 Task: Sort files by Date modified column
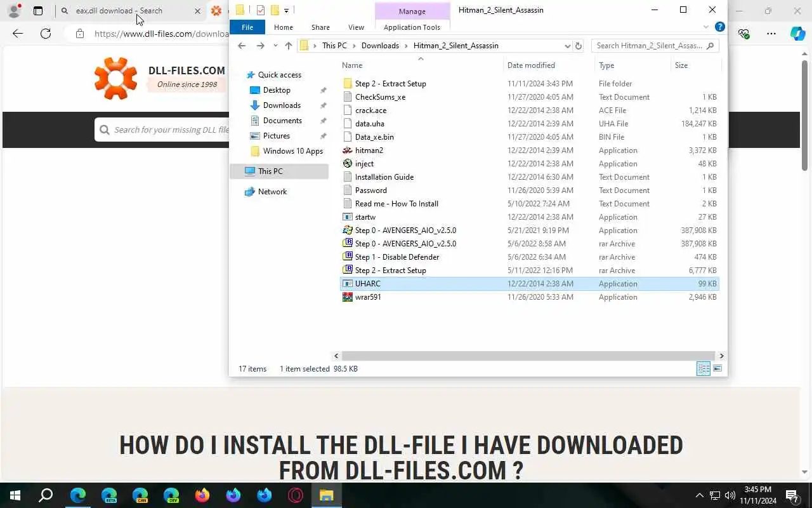[x=549, y=65]
